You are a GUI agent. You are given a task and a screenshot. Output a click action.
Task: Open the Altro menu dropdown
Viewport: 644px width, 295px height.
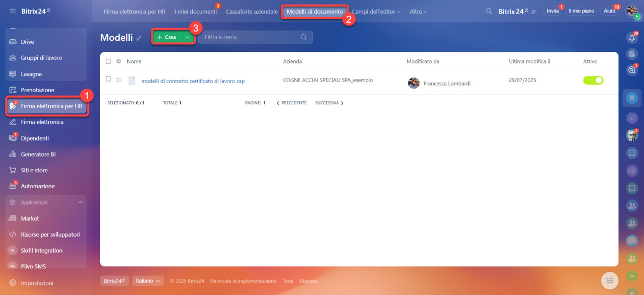tap(419, 11)
